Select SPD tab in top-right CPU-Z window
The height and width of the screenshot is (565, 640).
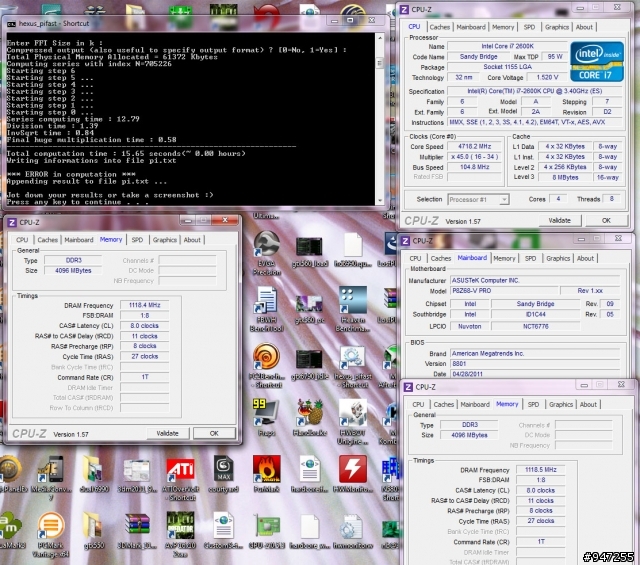529,27
